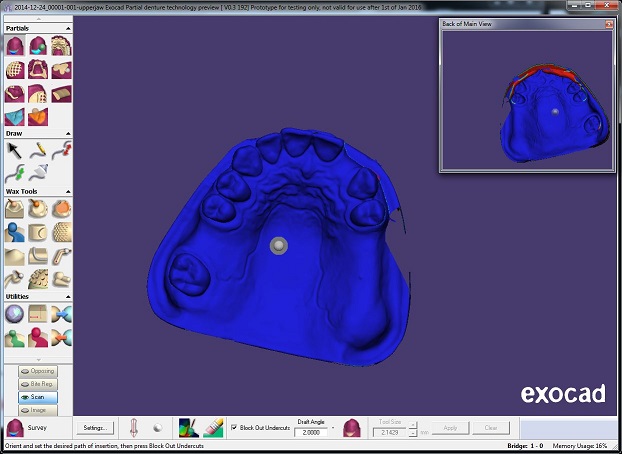Select the blue wax blob tool
This screenshot has height=454, width=622.
[x=15, y=232]
